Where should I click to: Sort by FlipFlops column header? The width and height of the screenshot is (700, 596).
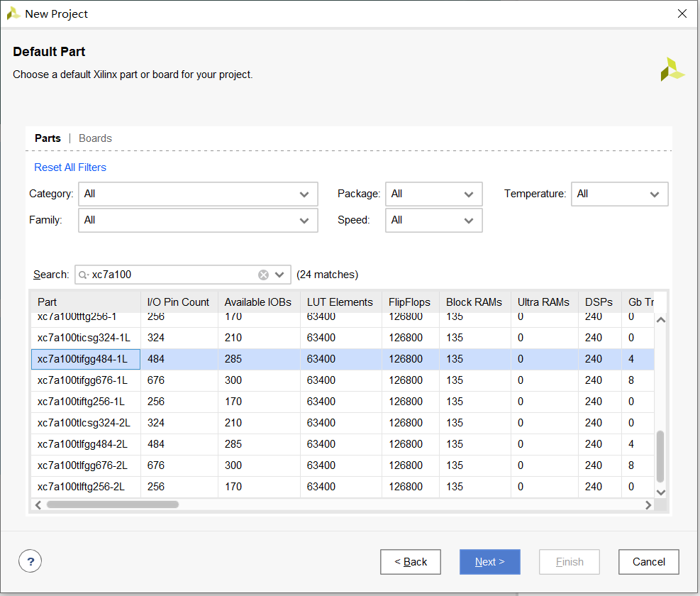(410, 302)
